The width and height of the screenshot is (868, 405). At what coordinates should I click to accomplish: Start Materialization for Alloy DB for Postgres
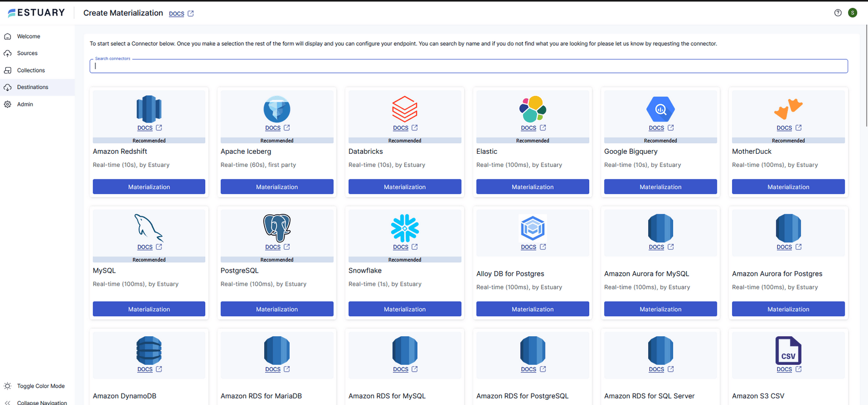pos(532,309)
